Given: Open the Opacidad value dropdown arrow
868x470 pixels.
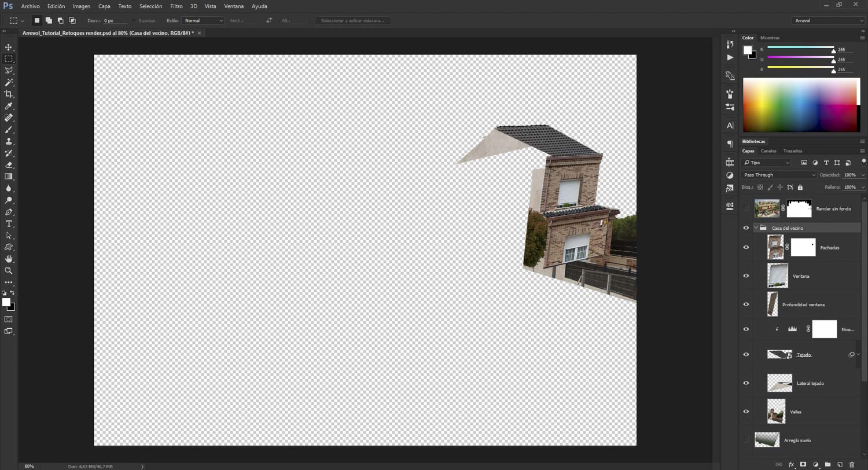Looking at the screenshot, I should [863, 175].
